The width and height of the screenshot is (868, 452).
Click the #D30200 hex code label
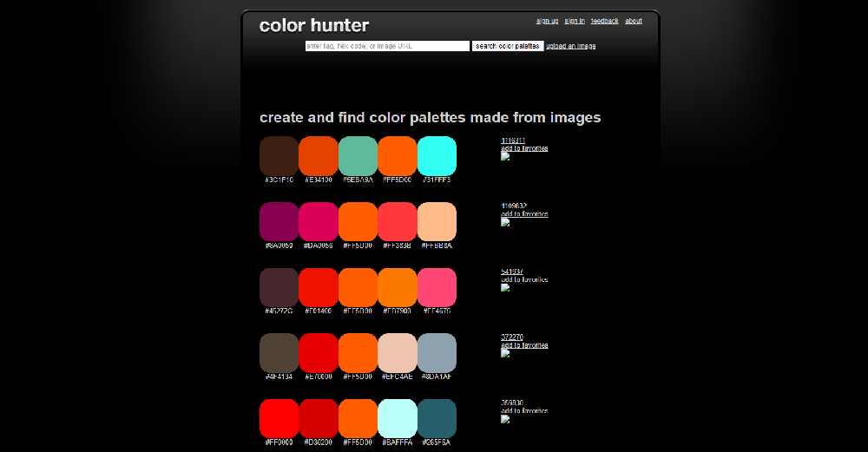click(x=319, y=442)
